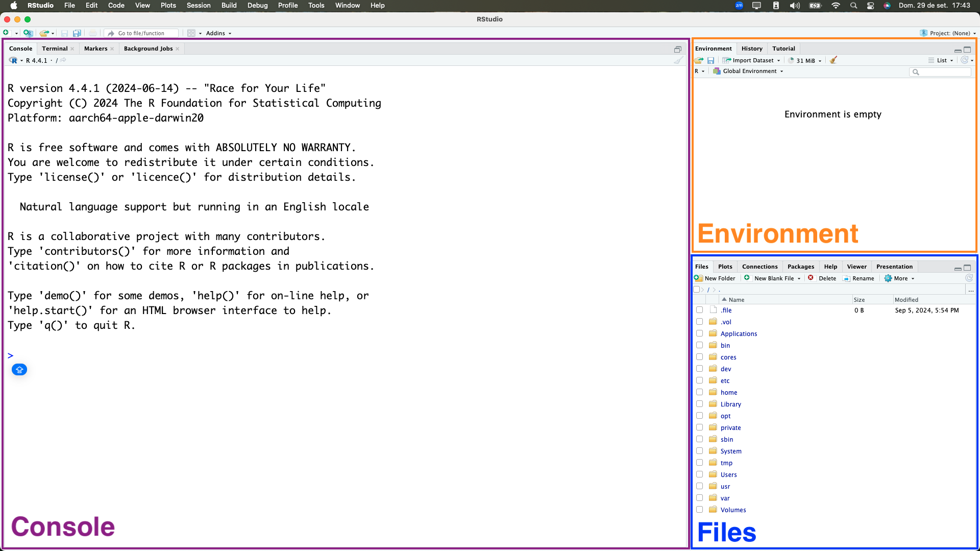Clear objects with the Environment broom icon

pos(833,60)
